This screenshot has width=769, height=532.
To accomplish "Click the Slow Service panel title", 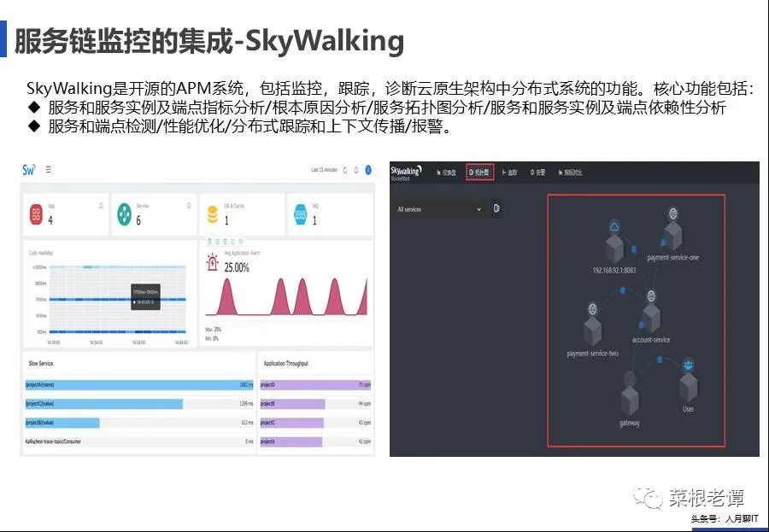I will [41, 363].
